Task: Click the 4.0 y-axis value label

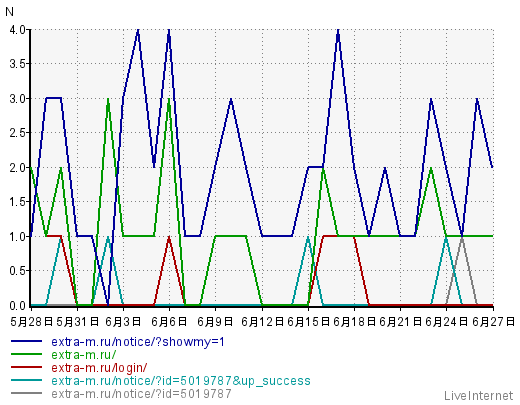Action: (x=18, y=30)
